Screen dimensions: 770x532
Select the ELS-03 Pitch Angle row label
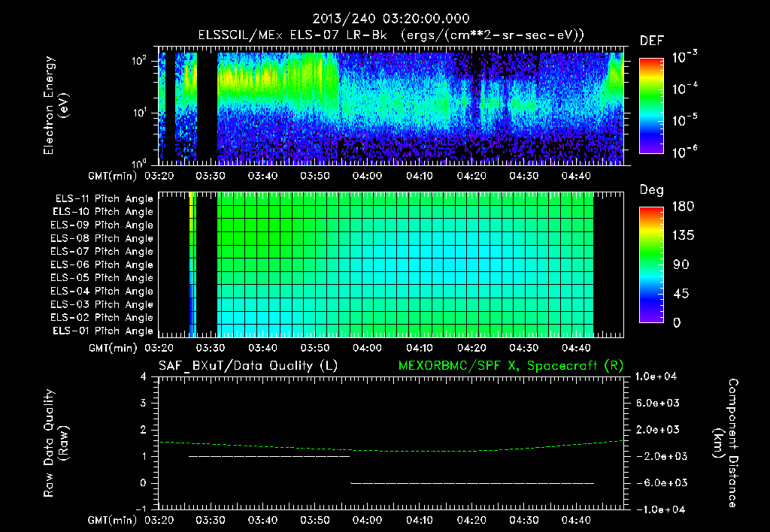[x=102, y=305]
